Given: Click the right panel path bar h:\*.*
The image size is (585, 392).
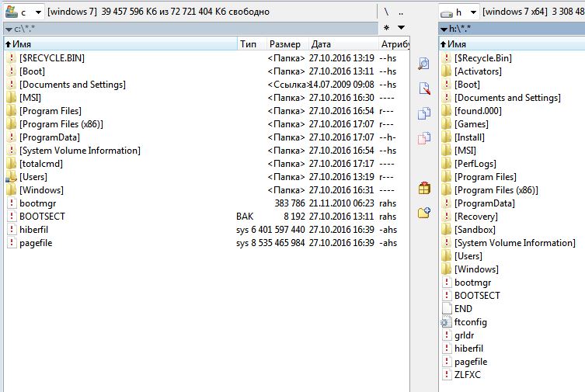Looking at the screenshot, I should [512, 29].
